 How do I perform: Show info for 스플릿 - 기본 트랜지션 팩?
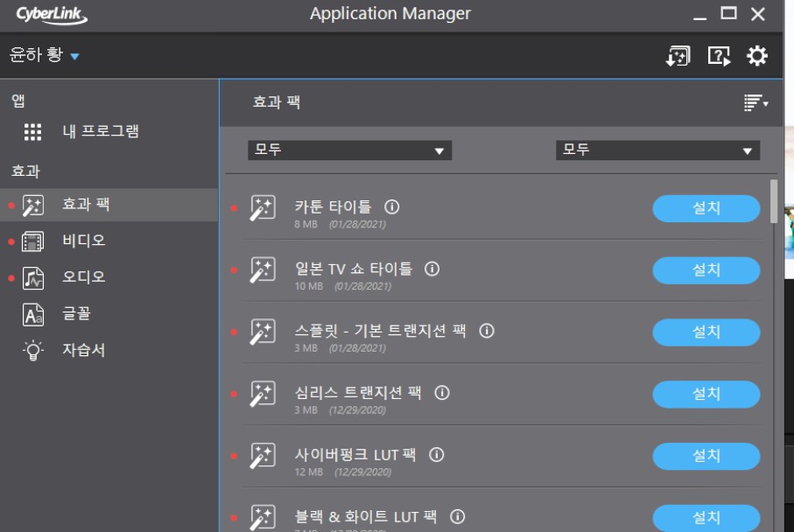(x=487, y=331)
